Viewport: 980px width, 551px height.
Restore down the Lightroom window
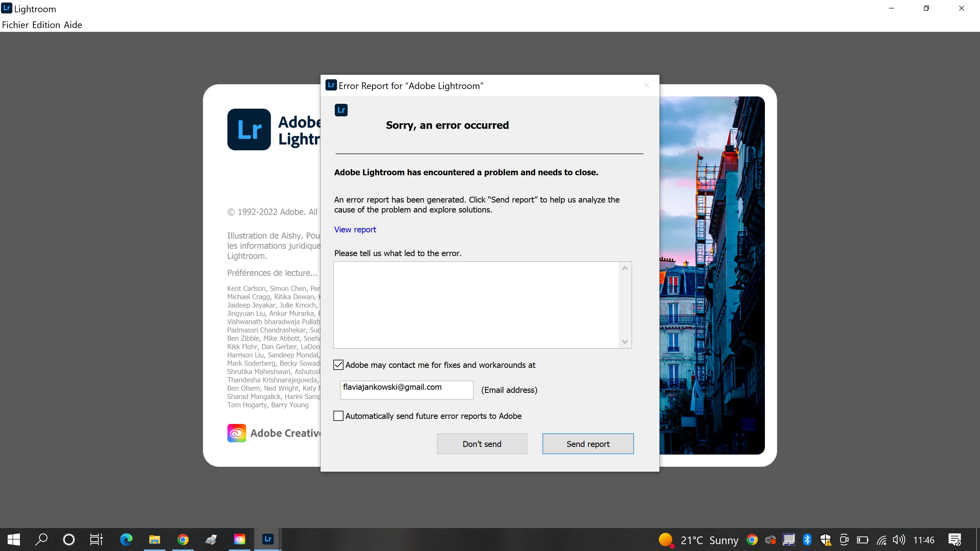[x=926, y=8]
